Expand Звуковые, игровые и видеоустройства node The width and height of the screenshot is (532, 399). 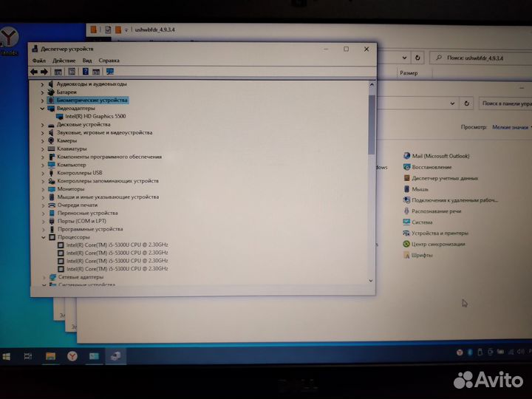point(42,133)
